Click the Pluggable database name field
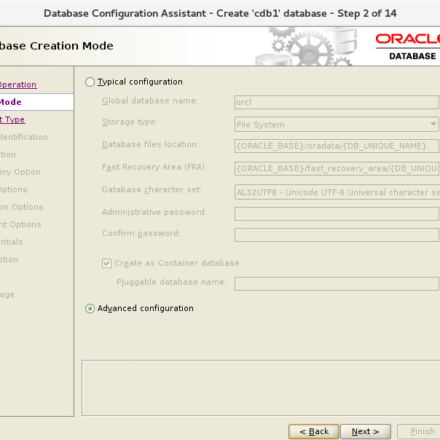Screen dimensions: 440x440 pyautogui.click(x=336, y=284)
